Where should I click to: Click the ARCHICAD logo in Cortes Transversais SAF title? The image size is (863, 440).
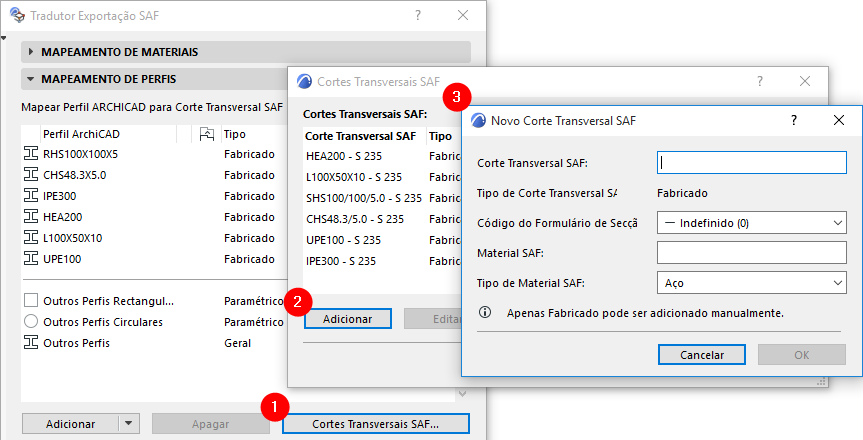click(x=304, y=82)
